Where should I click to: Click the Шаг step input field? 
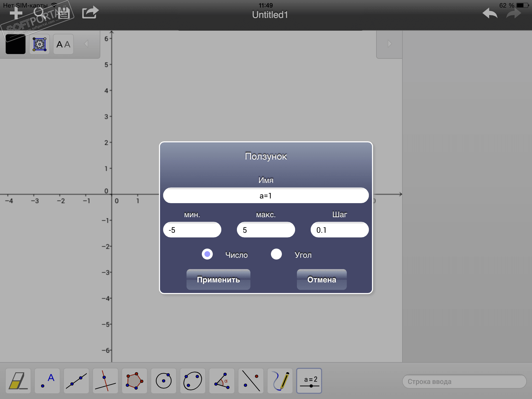(x=340, y=230)
